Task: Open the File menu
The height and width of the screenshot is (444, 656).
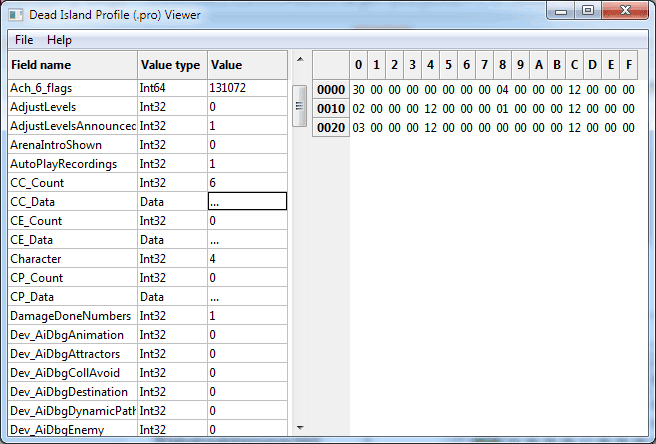Action: (24, 40)
